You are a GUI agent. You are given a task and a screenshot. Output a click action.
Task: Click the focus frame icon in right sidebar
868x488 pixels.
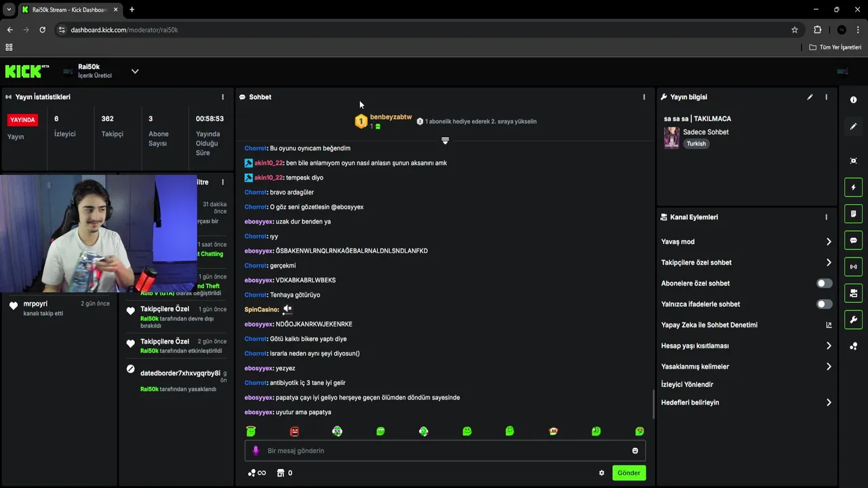(853, 161)
